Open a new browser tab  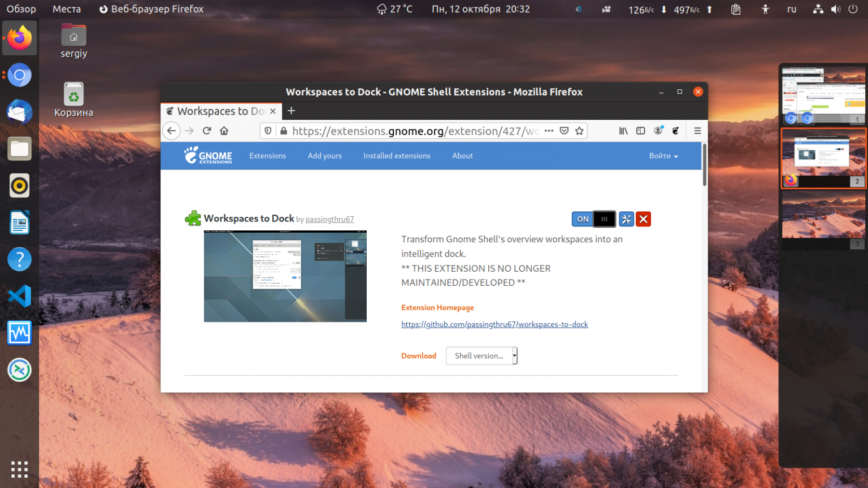coord(292,111)
